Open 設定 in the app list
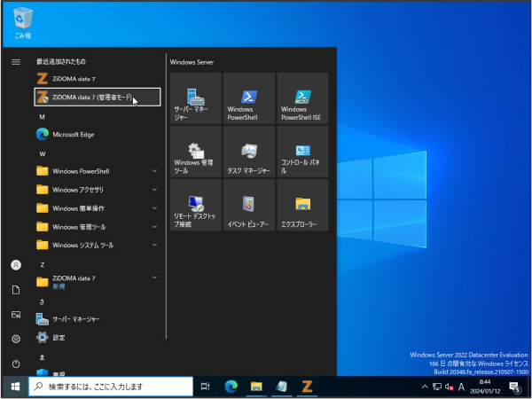This screenshot has height=399, width=532. pos(98,338)
